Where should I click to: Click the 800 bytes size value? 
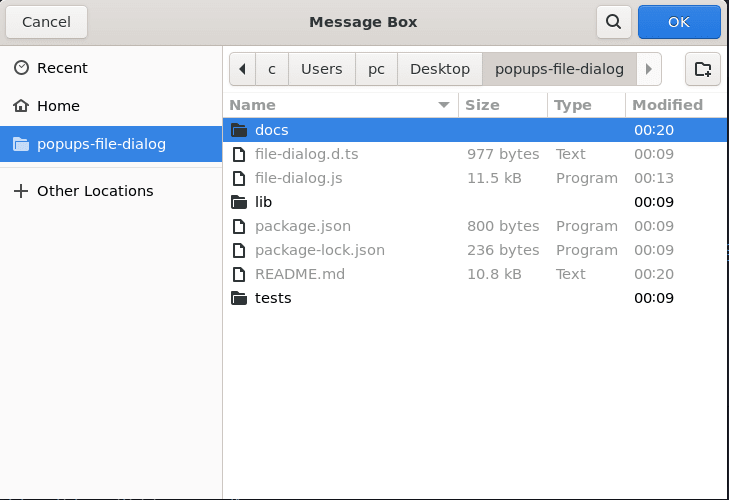(503, 226)
